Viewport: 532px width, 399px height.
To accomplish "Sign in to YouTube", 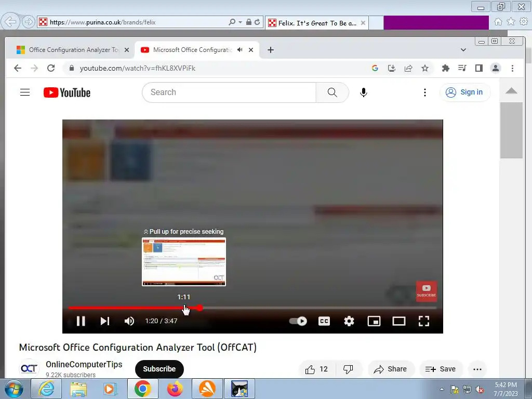I will [465, 92].
